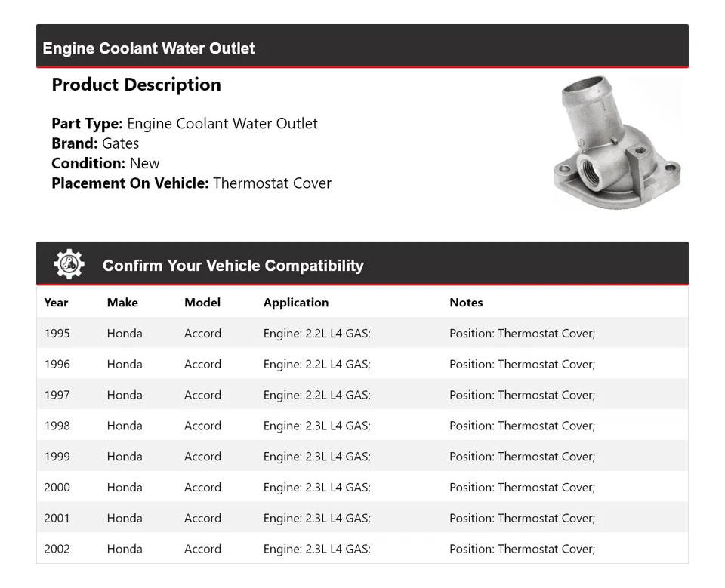The width and height of the screenshot is (725, 588).
Task: Click the Condition: New line
Action: click(x=106, y=163)
